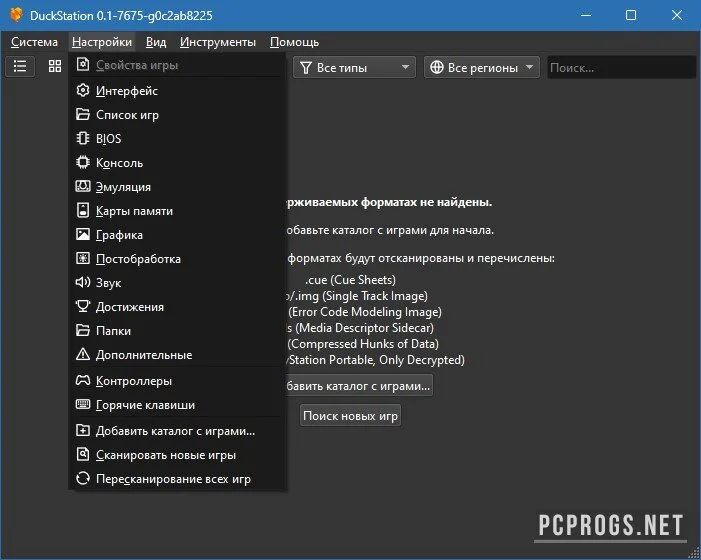
Task: Click the Интерфейс gear icon
Action: pos(83,91)
